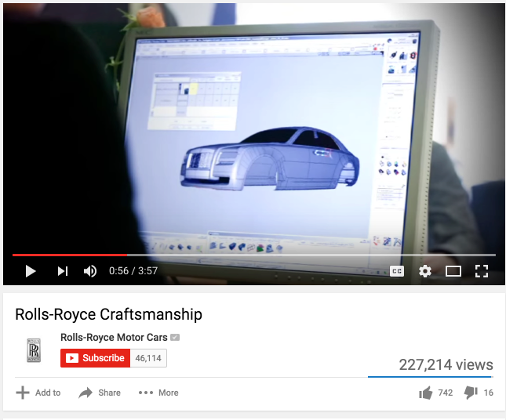Open the video settings gear
506x420 pixels.
click(425, 271)
